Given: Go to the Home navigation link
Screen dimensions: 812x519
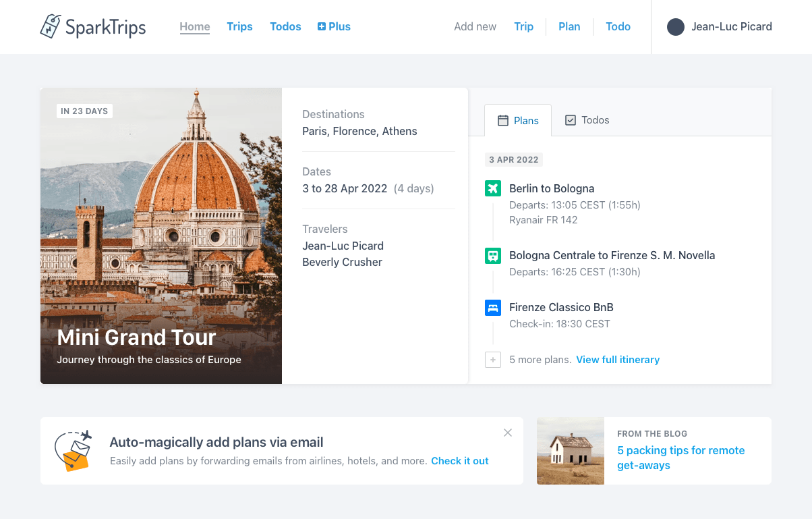Looking at the screenshot, I should [x=195, y=27].
